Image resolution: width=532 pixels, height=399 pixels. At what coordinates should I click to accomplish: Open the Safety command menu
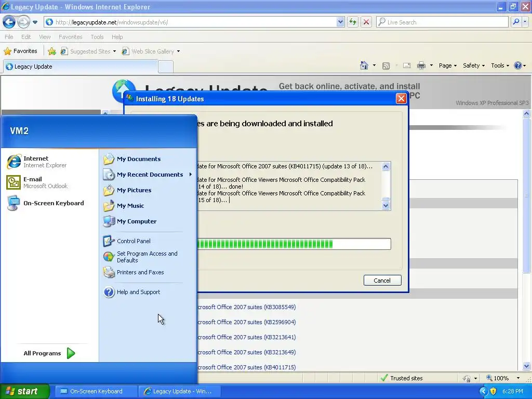[474, 65]
